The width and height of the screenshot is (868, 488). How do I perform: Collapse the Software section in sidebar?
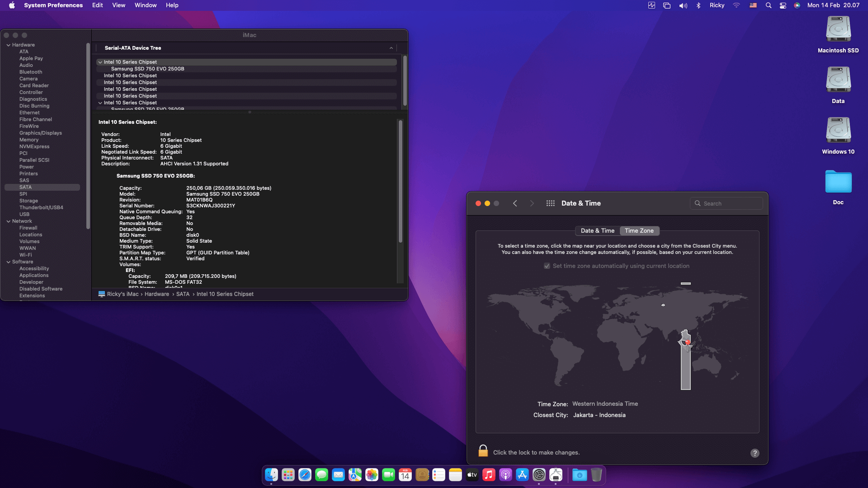point(8,262)
